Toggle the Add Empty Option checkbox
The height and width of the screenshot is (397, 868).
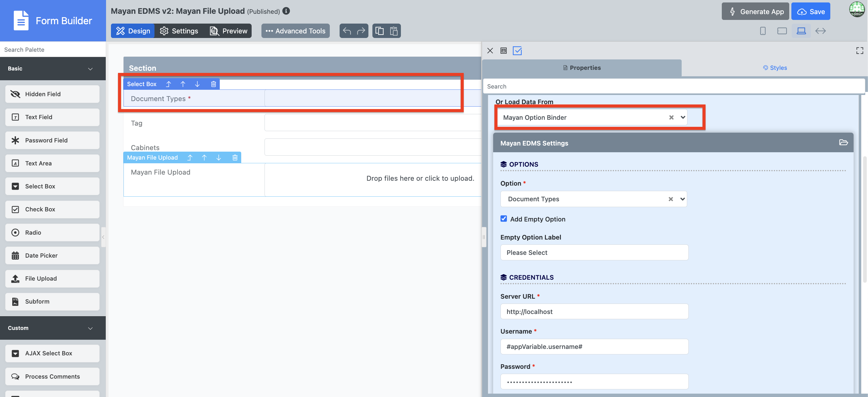point(503,219)
